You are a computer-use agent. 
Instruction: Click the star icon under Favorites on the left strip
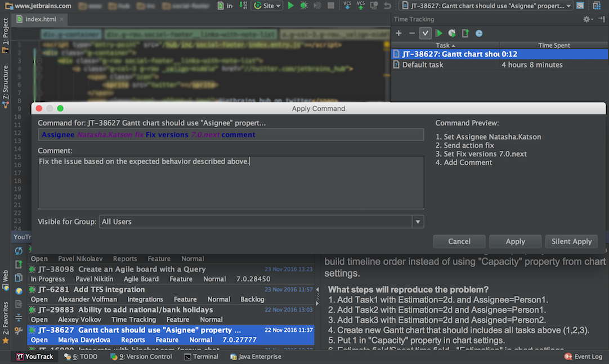click(x=6, y=341)
